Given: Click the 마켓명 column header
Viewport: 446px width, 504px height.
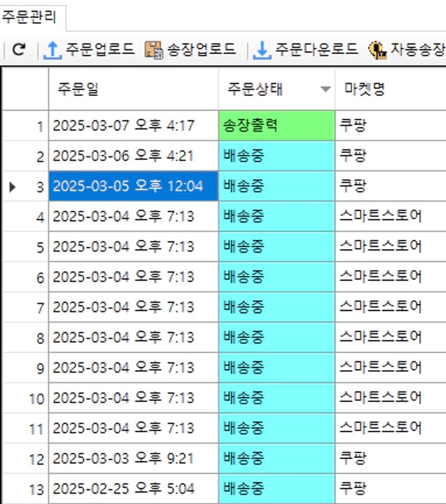Looking at the screenshot, I should 390,89.
